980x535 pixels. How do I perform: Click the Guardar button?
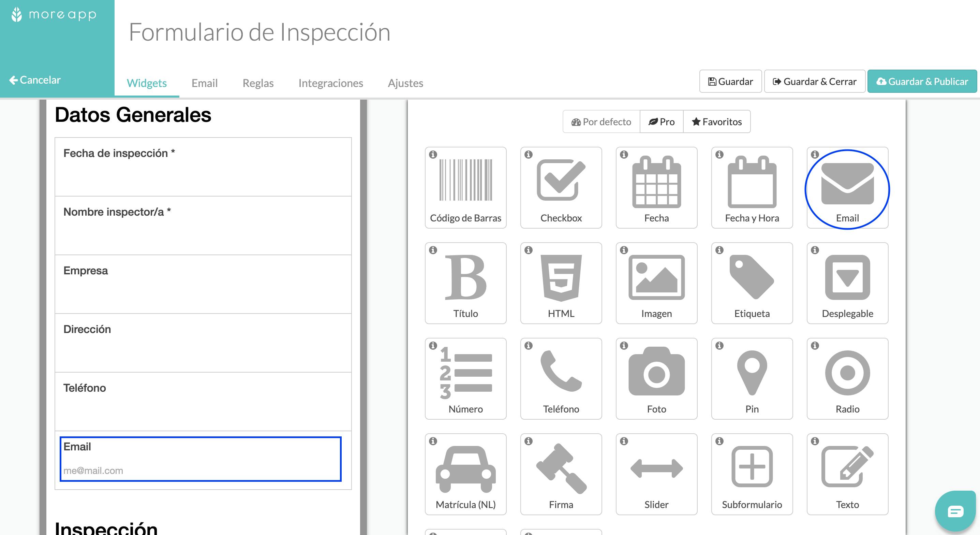pyautogui.click(x=730, y=82)
